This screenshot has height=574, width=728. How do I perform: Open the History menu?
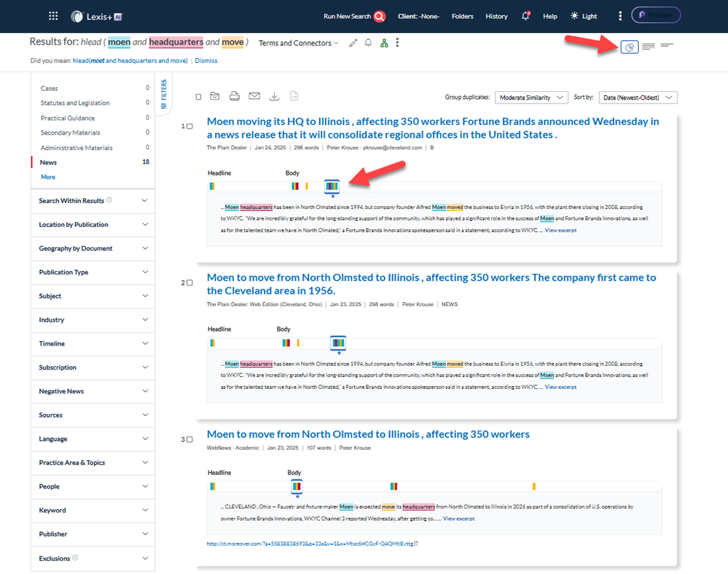[496, 16]
